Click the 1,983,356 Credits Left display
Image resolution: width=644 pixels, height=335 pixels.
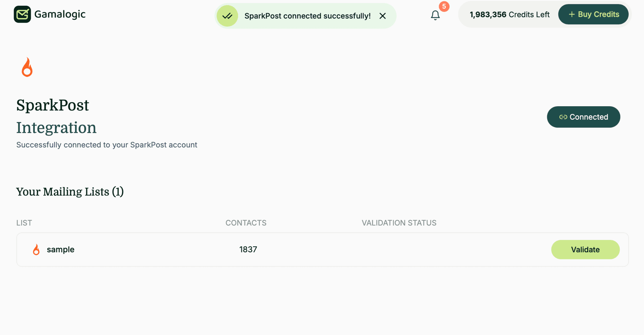click(x=509, y=14)
